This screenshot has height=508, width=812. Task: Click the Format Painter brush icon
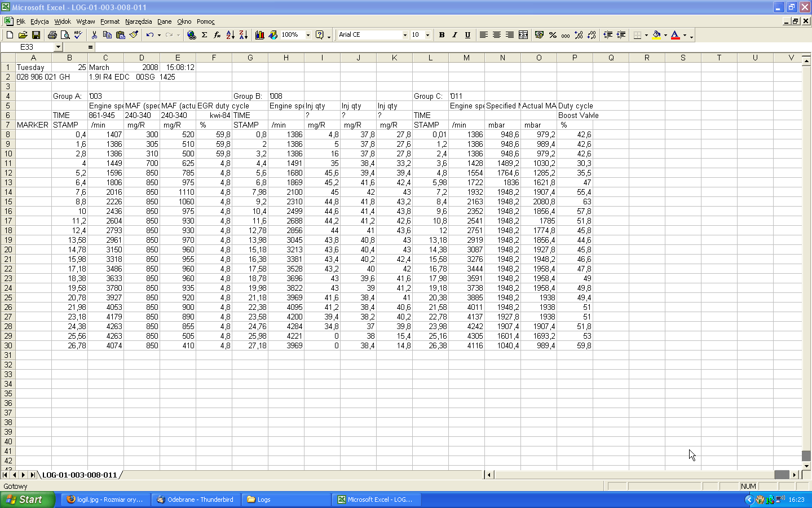click(134, 35)
